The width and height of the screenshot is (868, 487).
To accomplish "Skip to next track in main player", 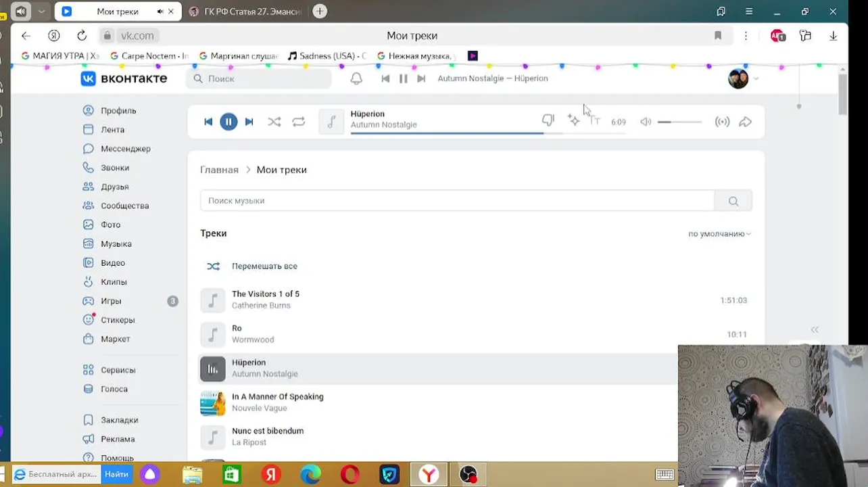I will pyautogui.click(x=249, y=122).
